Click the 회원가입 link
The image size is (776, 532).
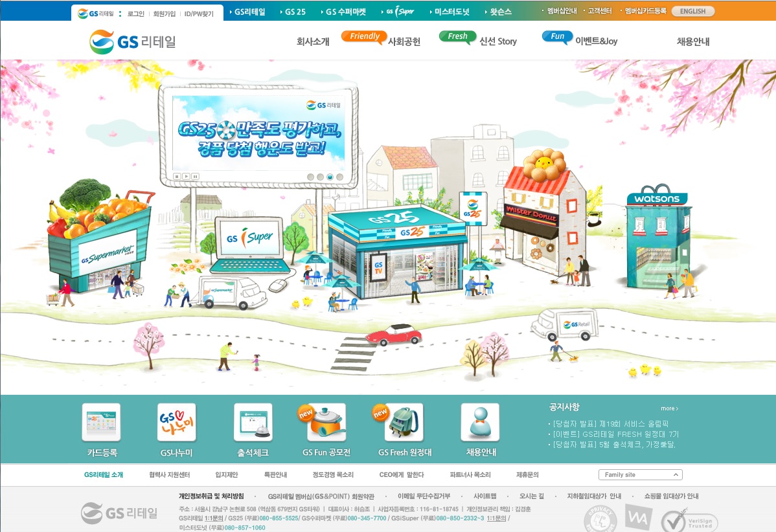tap(165, 14)
